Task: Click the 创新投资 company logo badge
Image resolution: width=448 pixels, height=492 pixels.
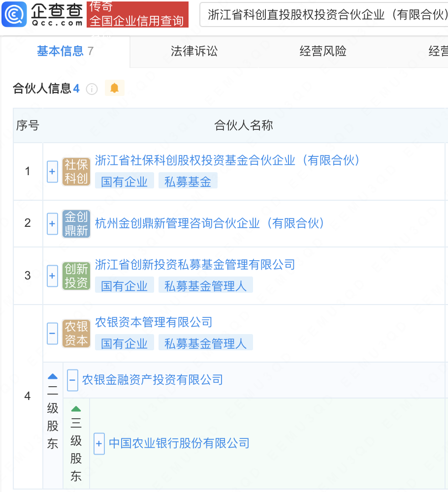Action: coord(76,276)
